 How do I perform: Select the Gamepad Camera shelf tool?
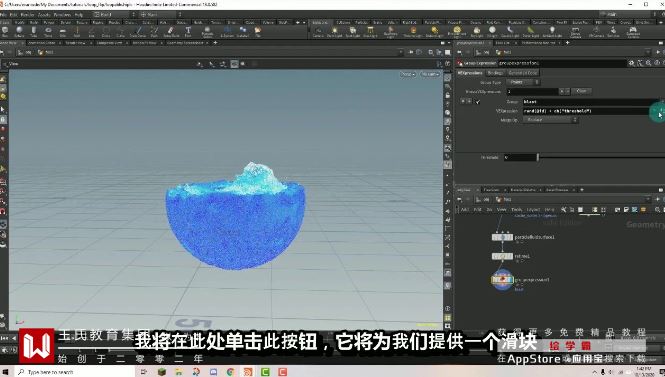point(633,31)
